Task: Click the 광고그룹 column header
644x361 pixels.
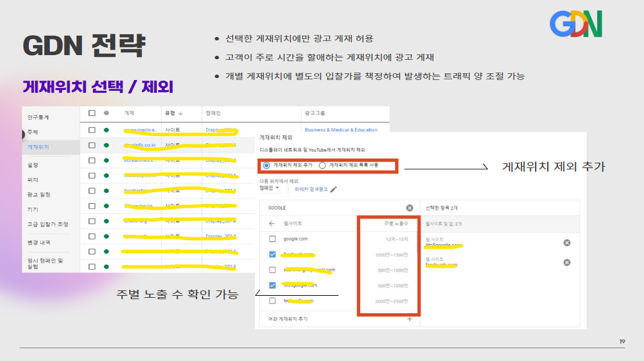Action: pos(315,113)
